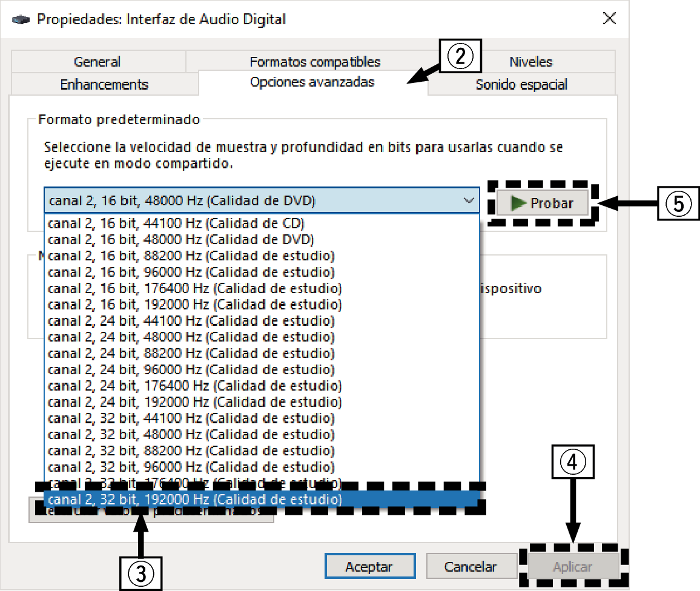Choose canal 2, 32 bit, 44100 Hz option
This screenshot has width=700, height=591.
click(x=182, y=418)
